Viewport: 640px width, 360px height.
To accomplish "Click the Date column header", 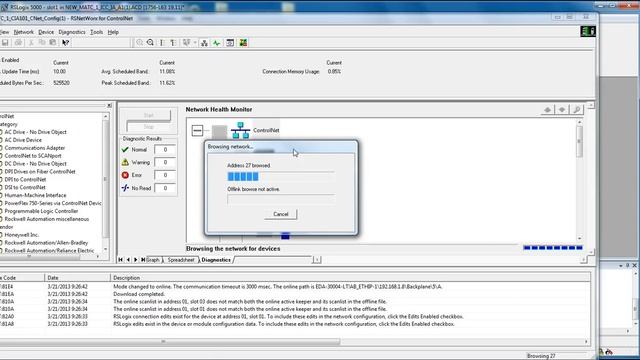I will [x=78, y=278].
